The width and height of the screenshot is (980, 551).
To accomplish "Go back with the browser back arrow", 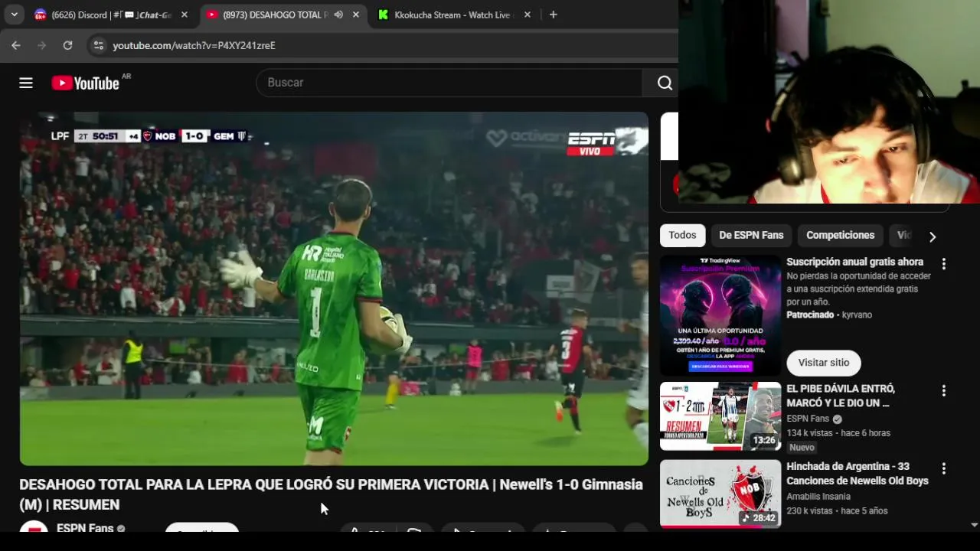I will (x=16, y=45).
